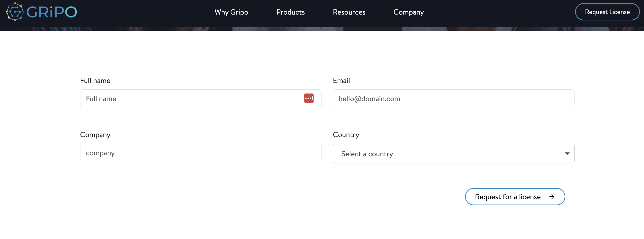Click the banner image strip below navbar

(322, 29)
